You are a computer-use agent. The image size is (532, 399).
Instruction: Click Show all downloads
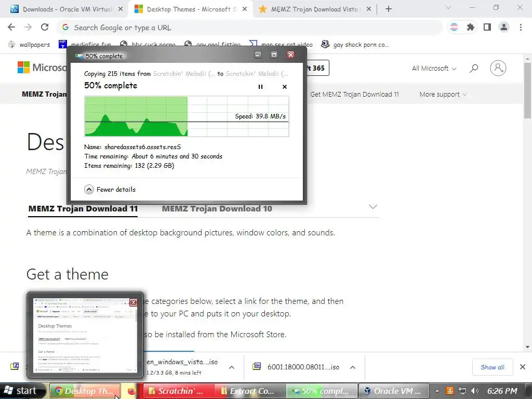[493, 367]
